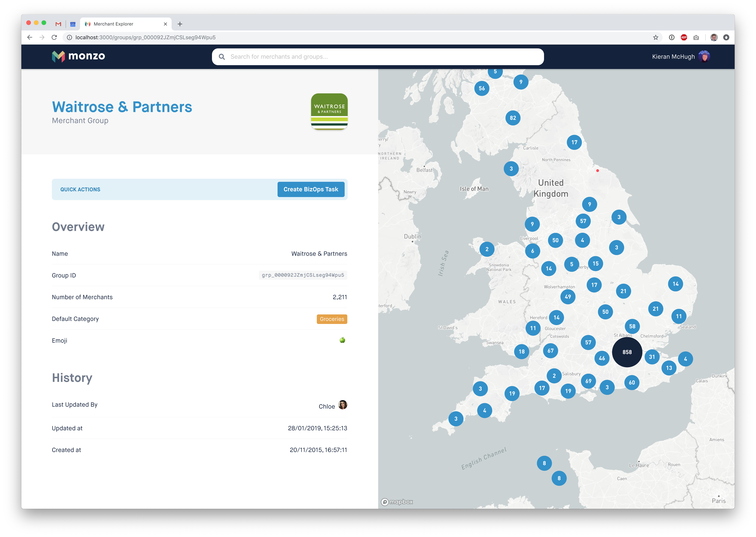
Task: Focus the merchants and groups search field
Action: (378, 57)
